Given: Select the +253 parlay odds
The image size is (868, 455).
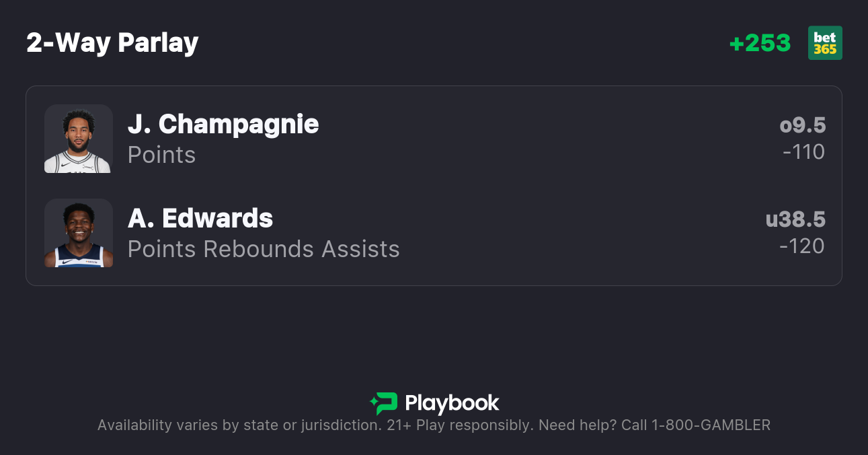Looking at the screenshot, I should 760,43.
